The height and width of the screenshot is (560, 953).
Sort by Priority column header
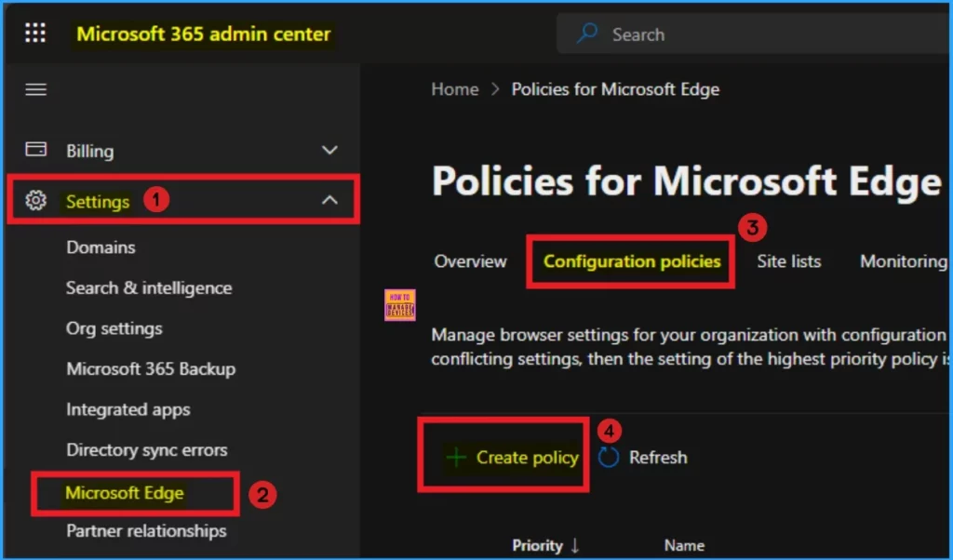click(537, 545)
